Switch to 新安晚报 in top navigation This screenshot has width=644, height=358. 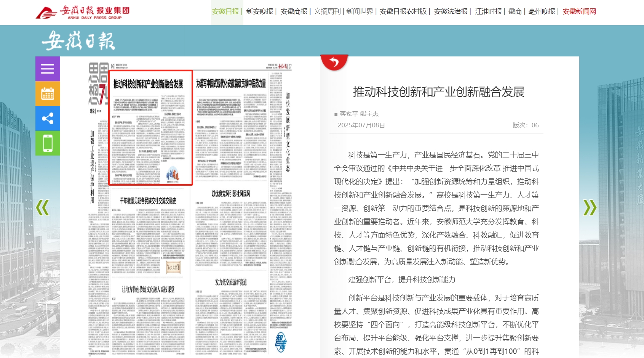coord(259,11)
